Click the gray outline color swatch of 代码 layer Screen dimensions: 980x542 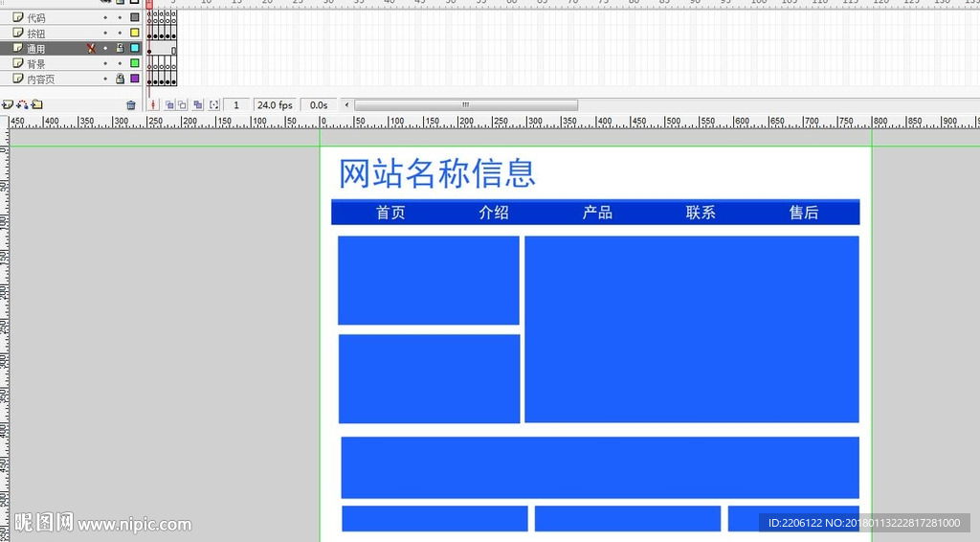[134, 17]
